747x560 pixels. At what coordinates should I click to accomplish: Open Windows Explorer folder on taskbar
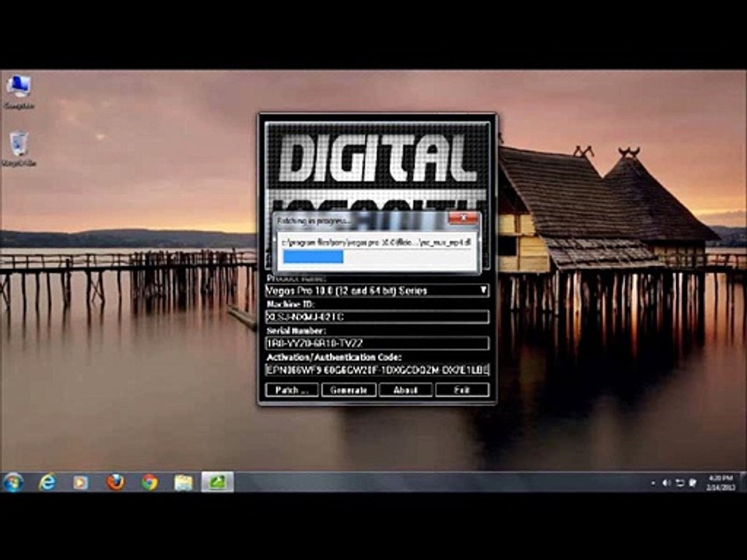(184, 482)
